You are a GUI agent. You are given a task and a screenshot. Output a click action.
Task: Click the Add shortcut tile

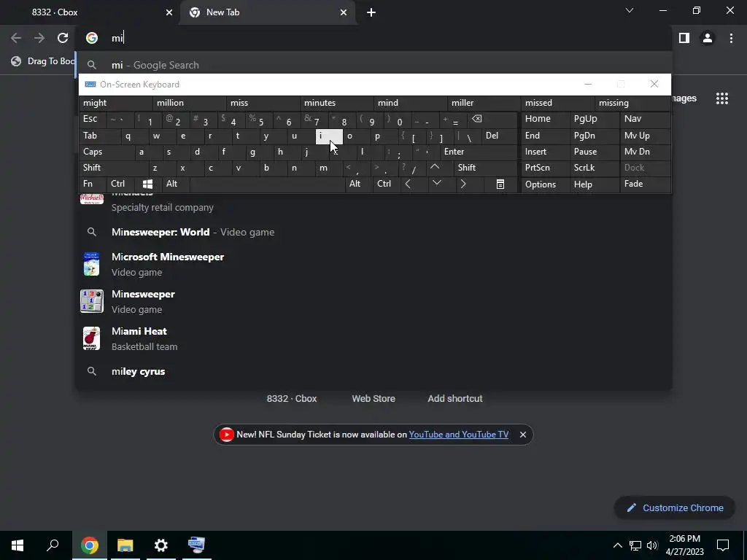[x=455, y=399]
